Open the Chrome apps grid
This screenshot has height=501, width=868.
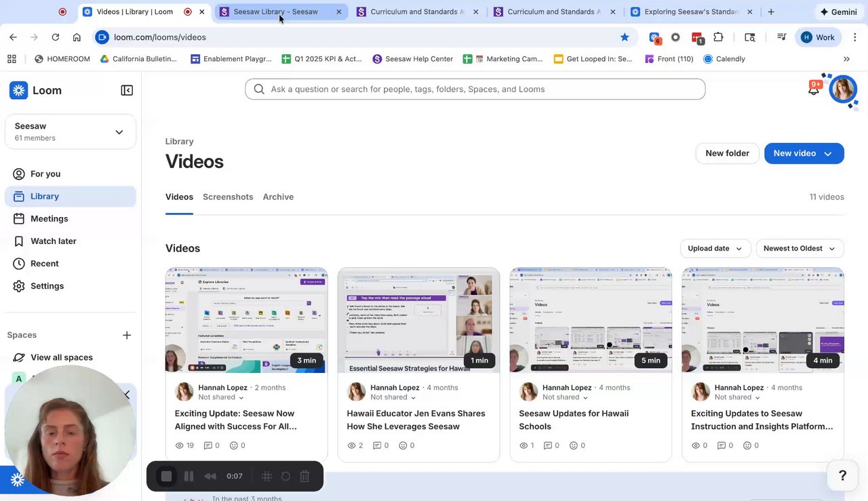(12, 59)
